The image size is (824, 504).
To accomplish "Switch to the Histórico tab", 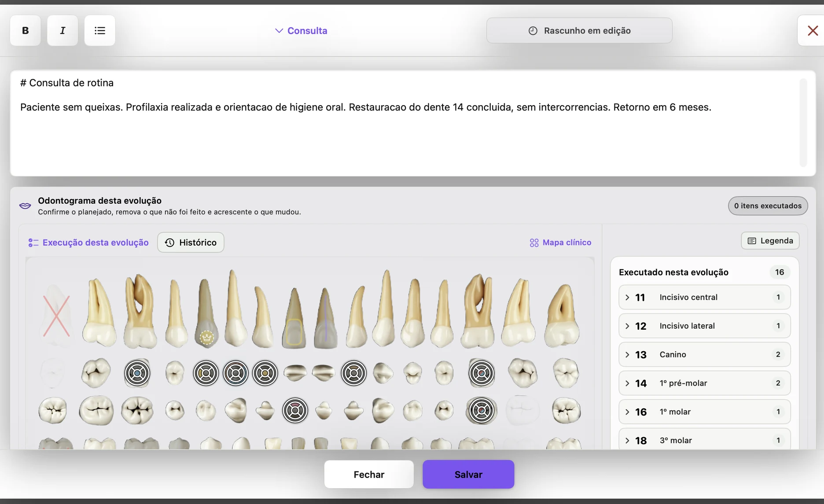I will [x=191, y=243].
